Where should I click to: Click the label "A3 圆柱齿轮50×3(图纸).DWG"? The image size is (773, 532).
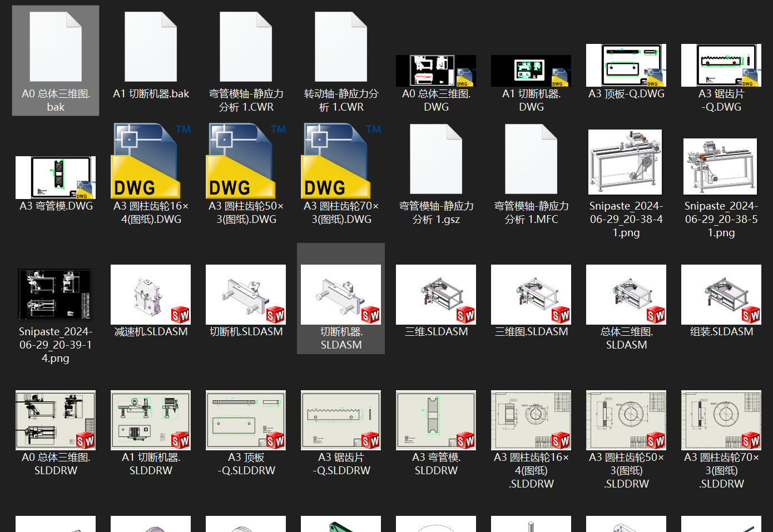point(246,213)
